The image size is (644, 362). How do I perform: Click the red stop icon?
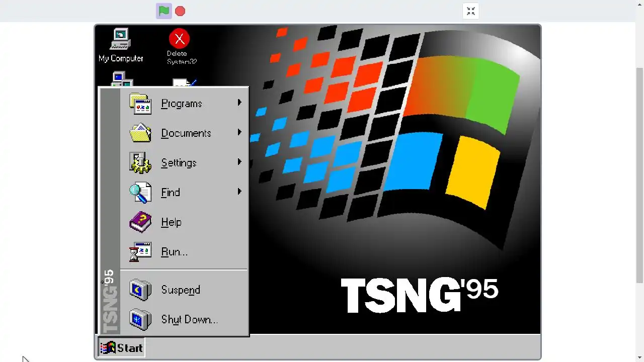pos(180,11)
